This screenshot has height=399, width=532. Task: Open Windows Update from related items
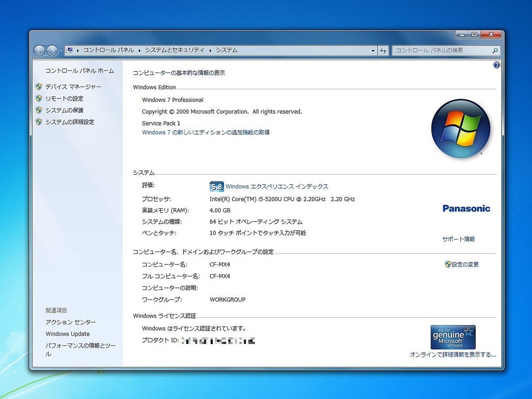point(67,334)
